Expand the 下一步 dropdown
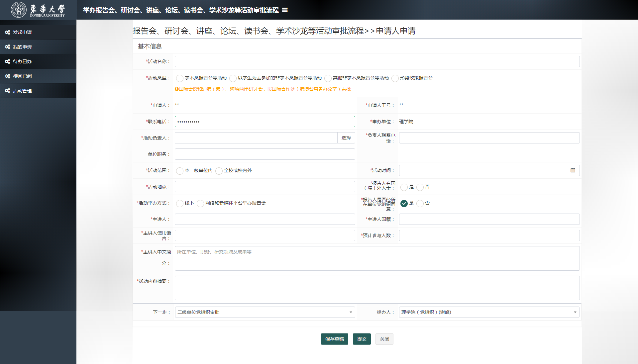This screenshot has height=364, width=638. [x=265, y=312]
